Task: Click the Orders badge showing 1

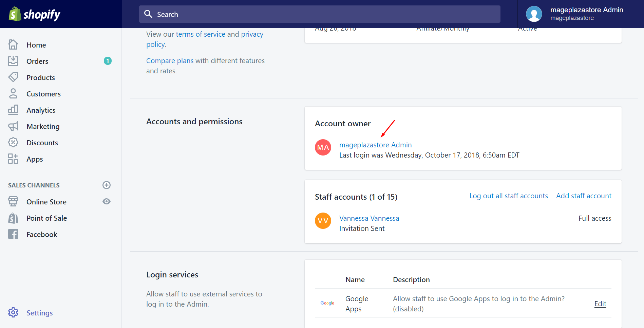Action: (x=108, y=61)
